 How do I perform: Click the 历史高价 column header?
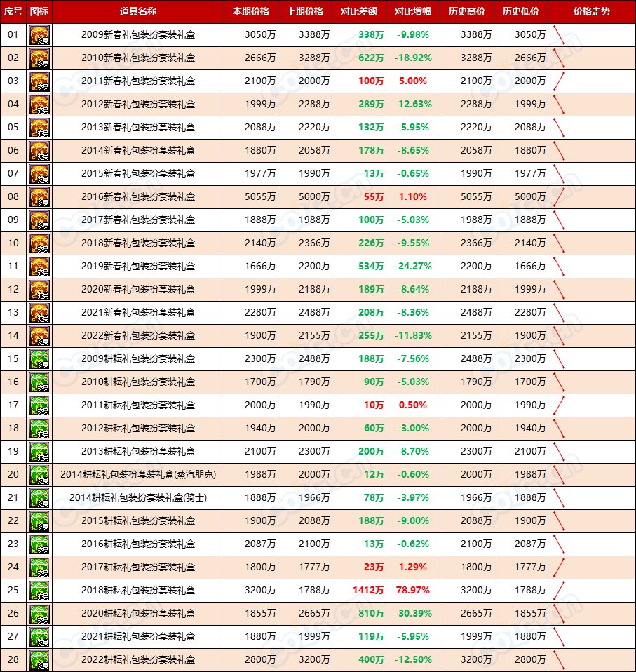467,12
